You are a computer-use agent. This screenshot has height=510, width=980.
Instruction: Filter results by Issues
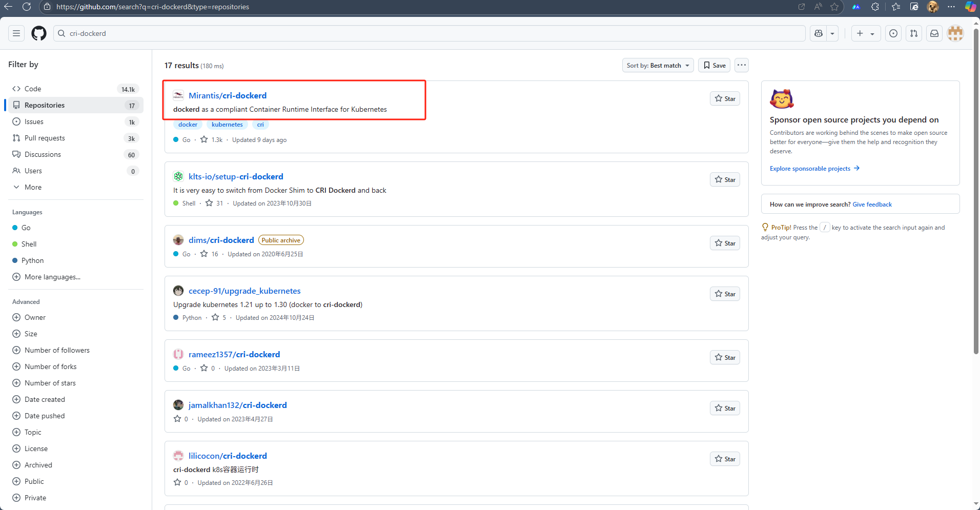tap(76, 121)
